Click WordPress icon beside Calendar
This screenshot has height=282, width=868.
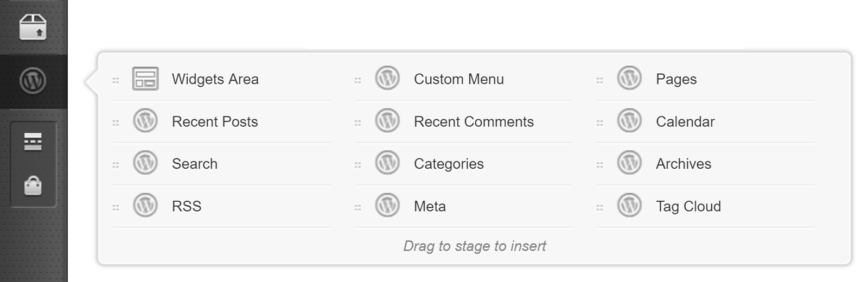click(629, 121)
